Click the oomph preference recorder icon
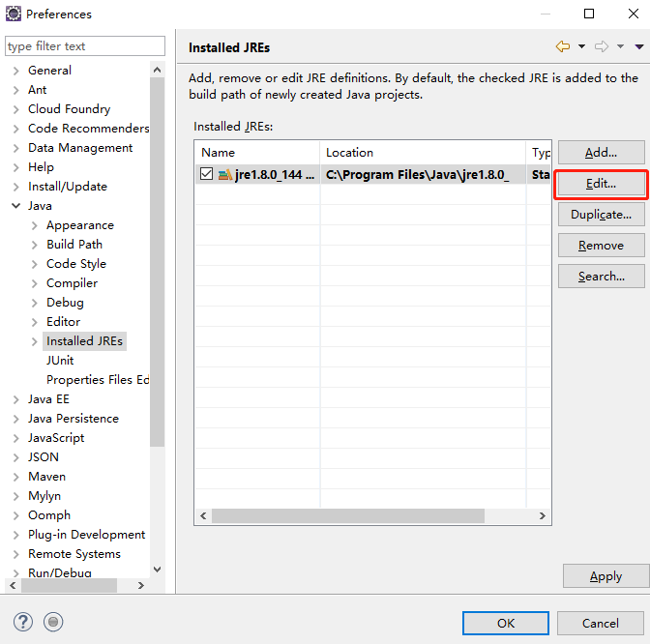Screen dimensions: 650x644 point(53,622)
